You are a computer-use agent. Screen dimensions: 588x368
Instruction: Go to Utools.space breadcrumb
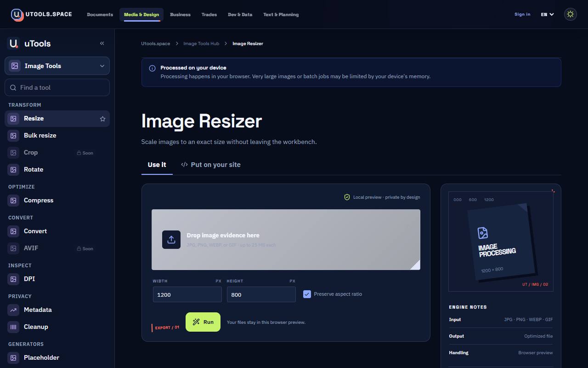pyautogui.click(x=155, y=43)
